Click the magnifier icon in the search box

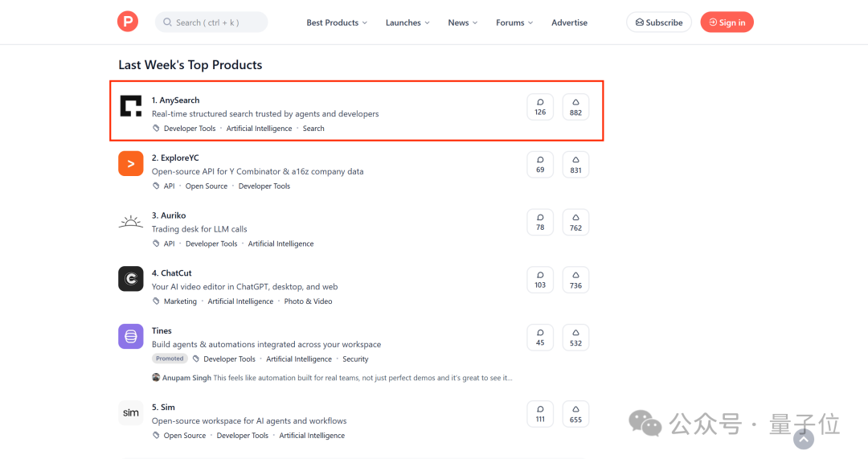point(167,23)
